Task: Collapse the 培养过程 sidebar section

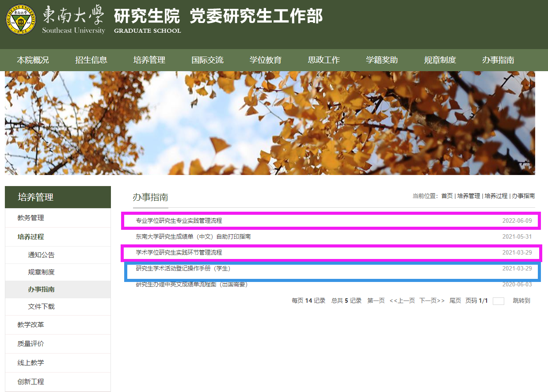Action: point(31,237)
